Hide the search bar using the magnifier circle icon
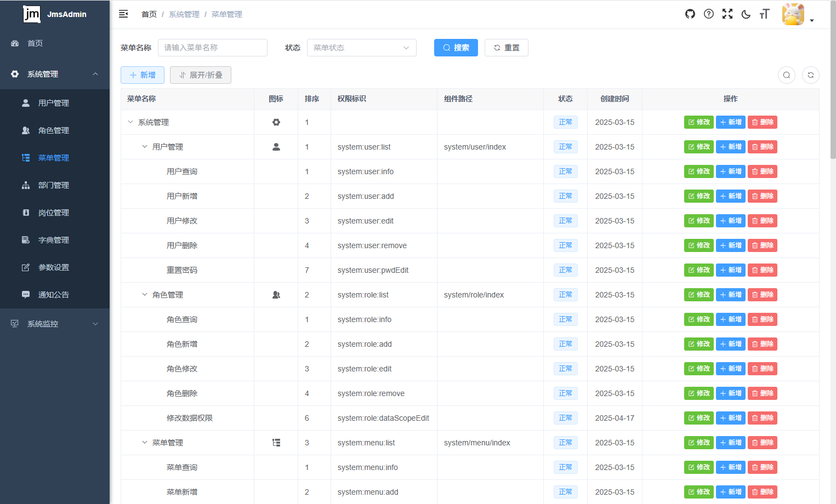Viewport: 836px width, 504px height. (787, 75)
